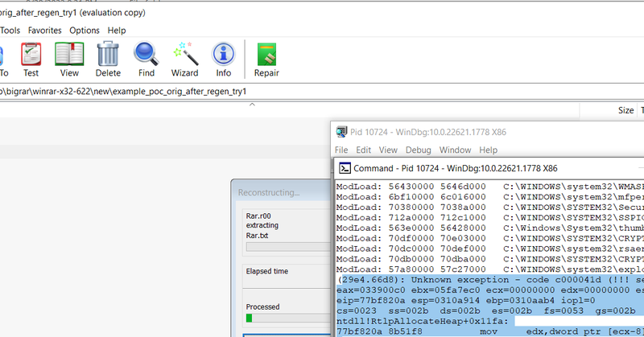The width and height of the screenshot is (644, 337).
Task: Click the eax=033900c0 register line
Action: coord(490,290)
